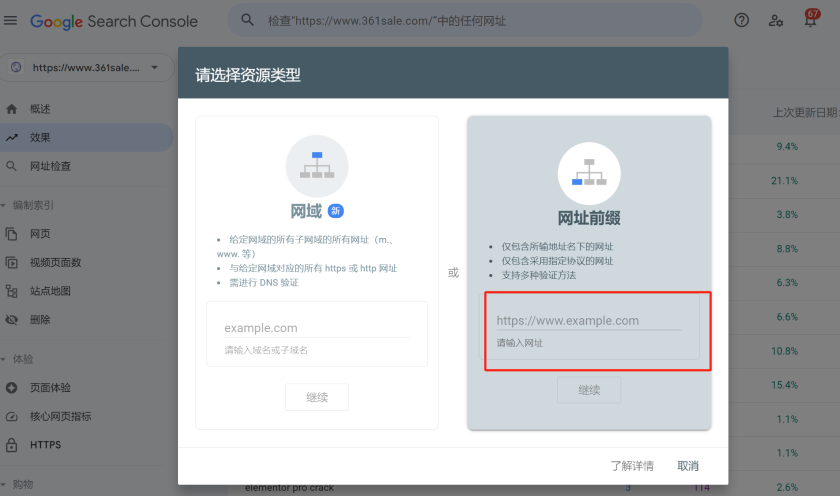Click 取消 to dismiss the dialog

(688, 466)
